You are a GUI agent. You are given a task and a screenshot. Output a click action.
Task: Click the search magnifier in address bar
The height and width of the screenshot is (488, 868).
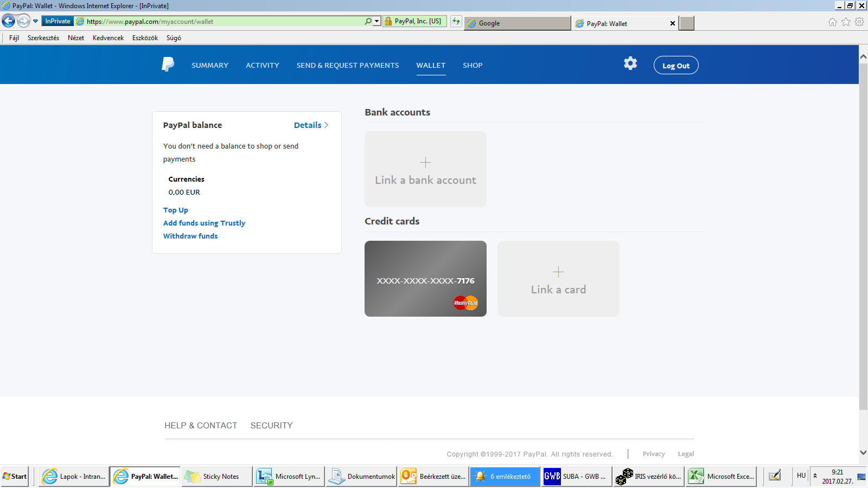(368, 21)
